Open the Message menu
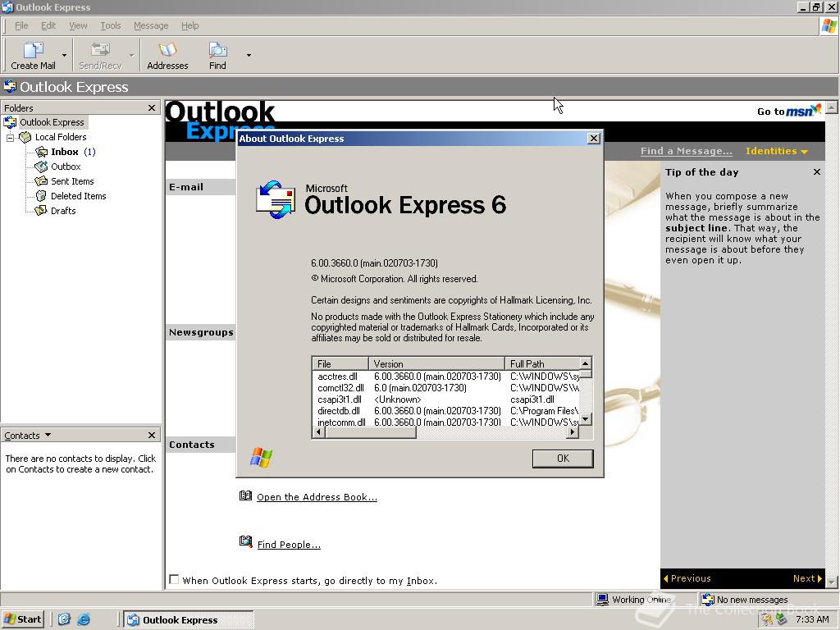Screen dimensions: 840x630 click(151, 25)
